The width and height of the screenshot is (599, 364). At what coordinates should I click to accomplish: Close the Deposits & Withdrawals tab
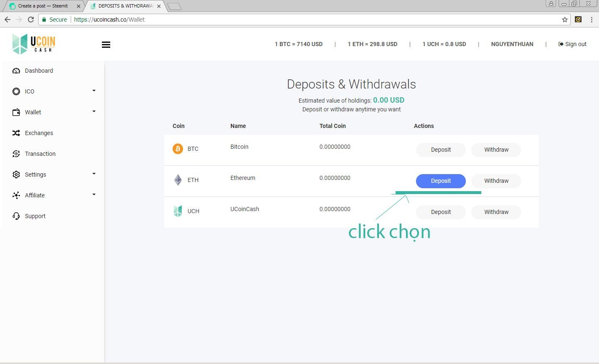pos(159,6)
